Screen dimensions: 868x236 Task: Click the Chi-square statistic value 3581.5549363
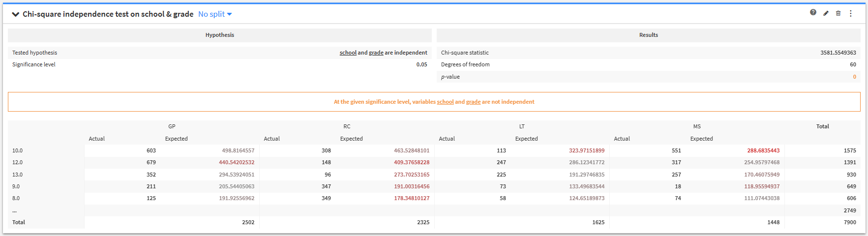point(838,53)
